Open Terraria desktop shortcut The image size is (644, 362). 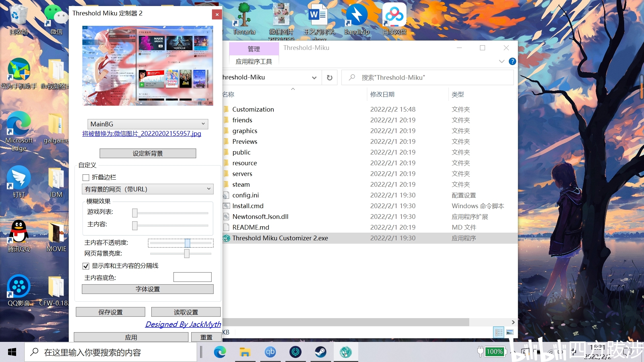pos(244,19)
